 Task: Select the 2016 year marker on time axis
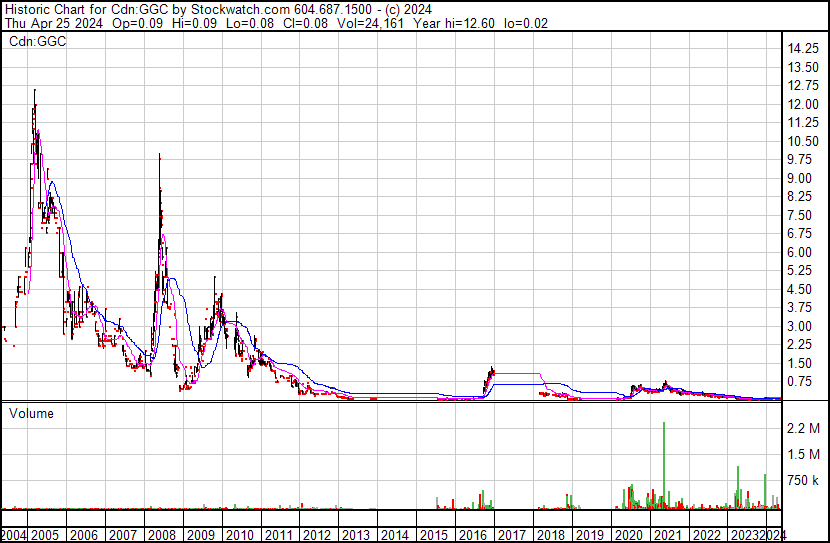[473, 535]
